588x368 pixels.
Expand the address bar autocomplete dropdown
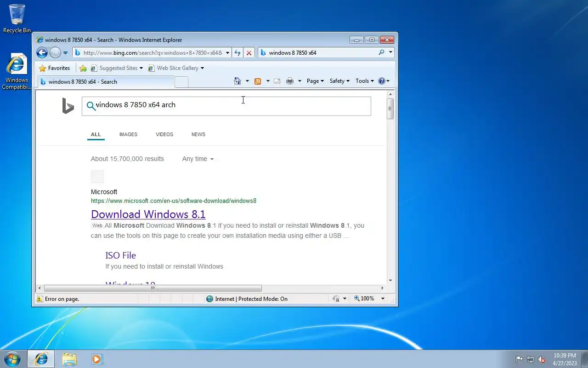(227, 53)
